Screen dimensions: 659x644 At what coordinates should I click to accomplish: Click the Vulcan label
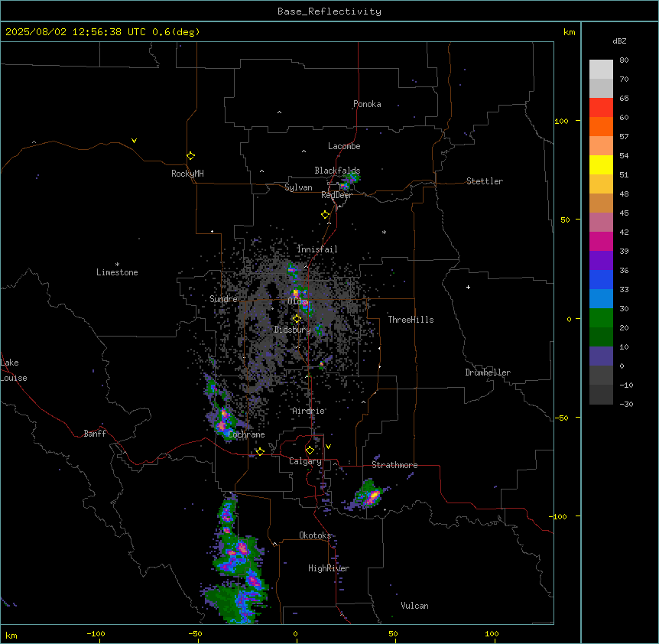pyautogui.click(x=414, y=606)
